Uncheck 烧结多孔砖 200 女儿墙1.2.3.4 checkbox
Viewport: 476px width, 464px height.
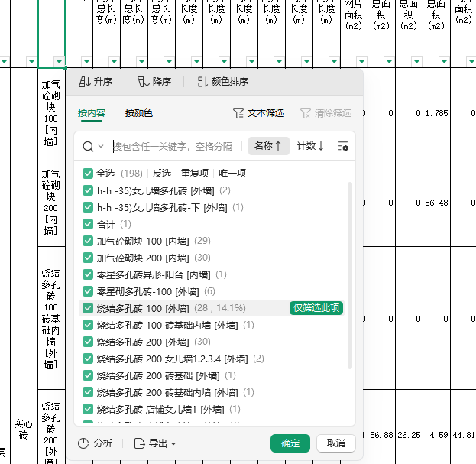point(88,359)
